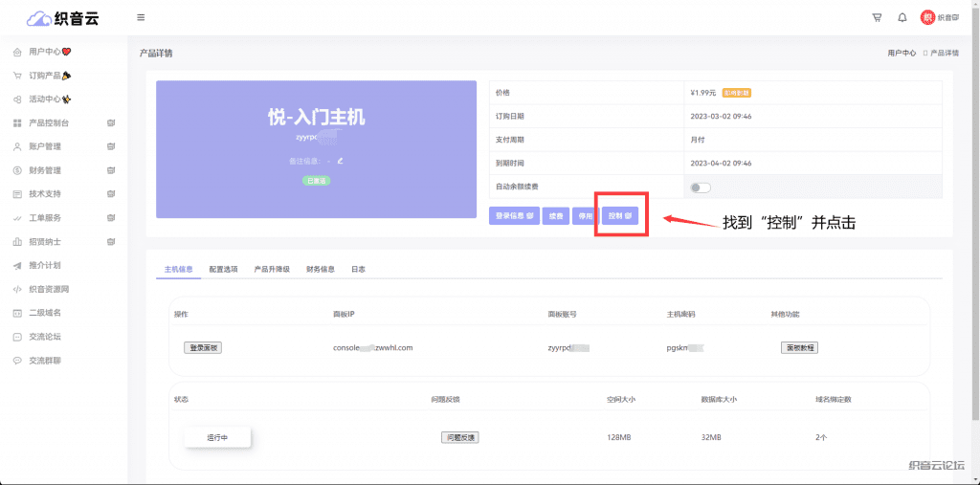Click the 织音云 cloud logo
The height and width of the screenshot is (485, 980).
(x=63, y=17)
